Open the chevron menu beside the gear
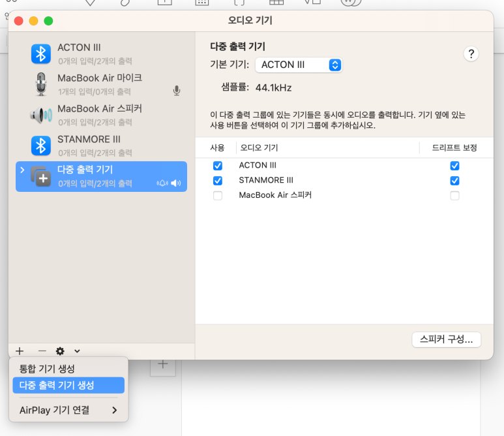504x436 pixels. coord(77,351)
